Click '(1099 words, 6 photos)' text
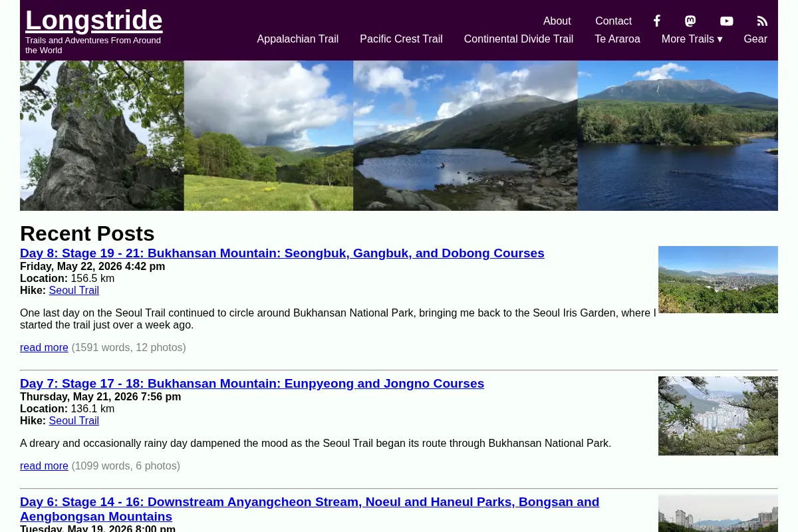 (x=126, y=466)
